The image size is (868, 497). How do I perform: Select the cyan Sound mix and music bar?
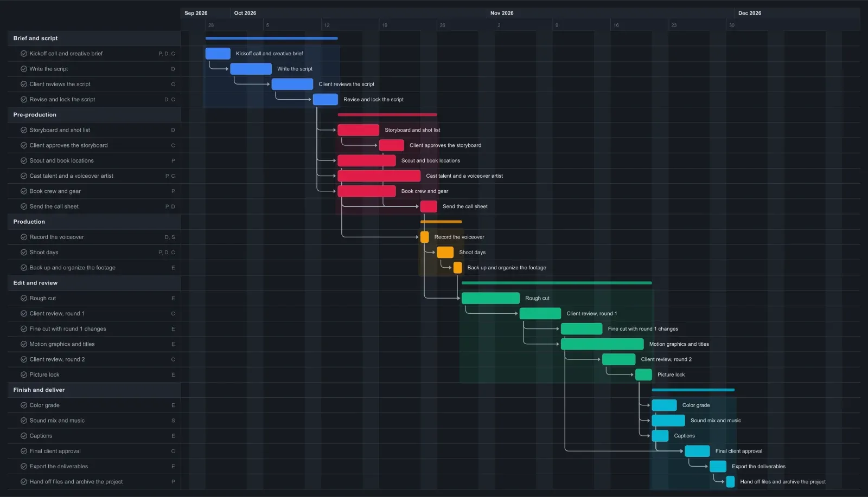point(668,421)
